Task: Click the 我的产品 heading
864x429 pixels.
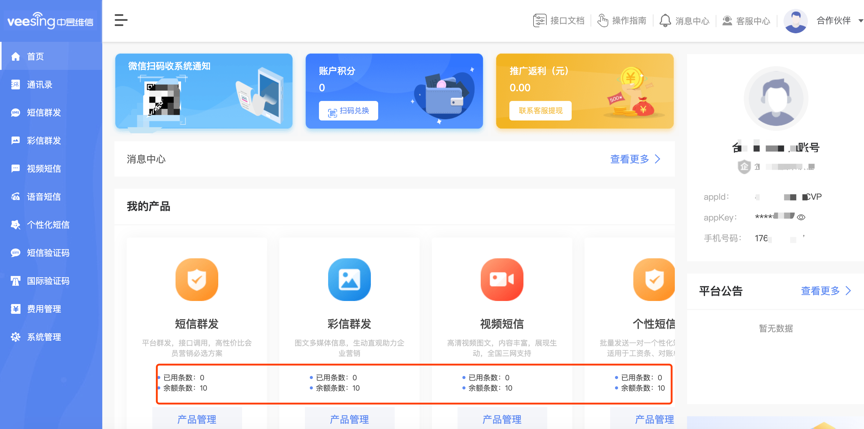Action: [x=148, y=207]
